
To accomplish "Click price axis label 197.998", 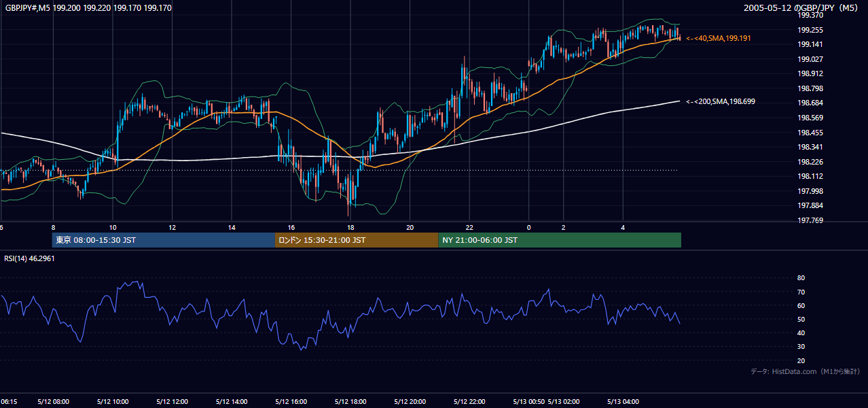I will coord(810,191).
